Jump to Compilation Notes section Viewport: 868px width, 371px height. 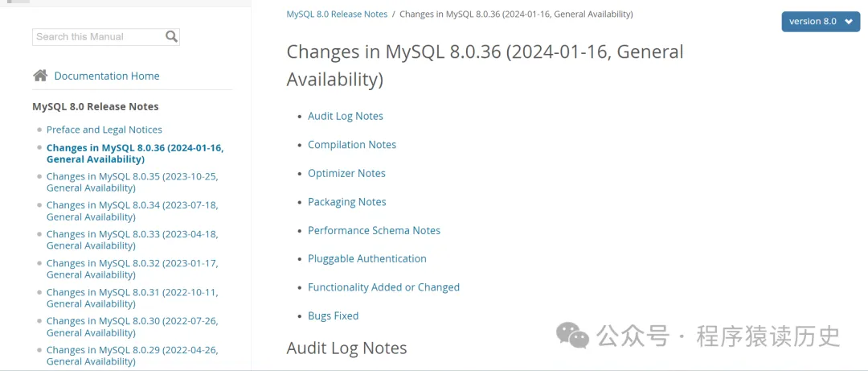tap(352, 145)
